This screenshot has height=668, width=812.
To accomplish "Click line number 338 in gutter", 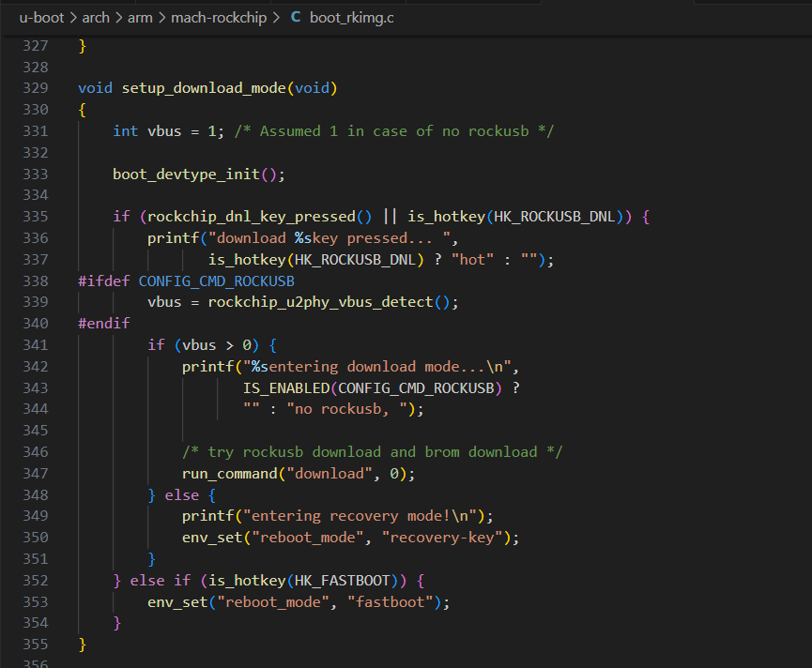I will [x=35, y=281].
